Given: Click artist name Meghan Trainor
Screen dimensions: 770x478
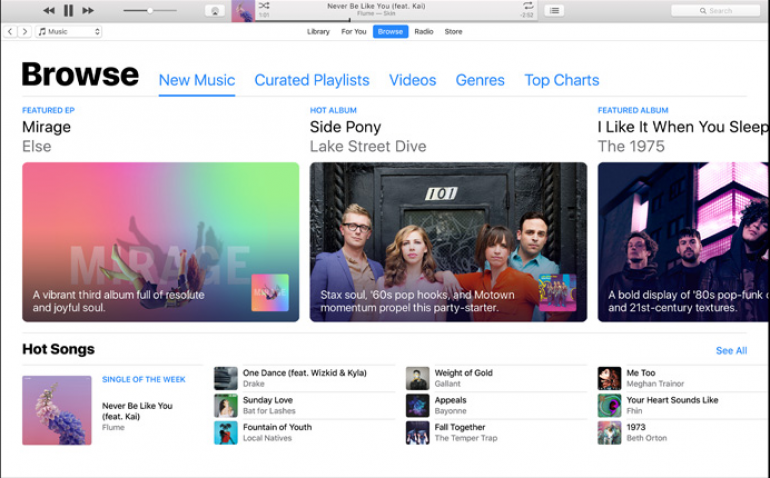Looking at the screenshot, I should tap(655, 384).
